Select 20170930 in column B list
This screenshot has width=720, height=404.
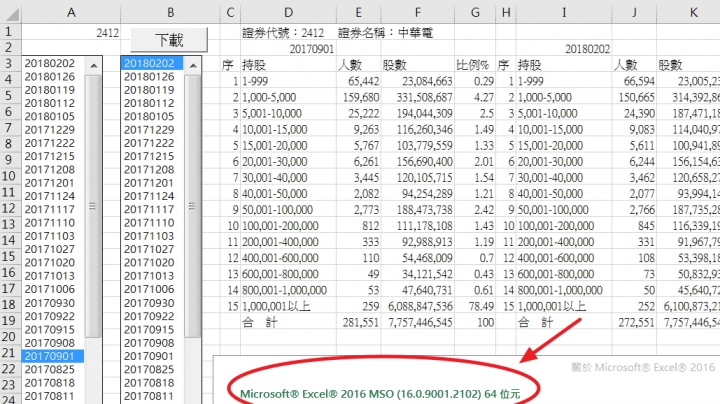coord(149,303)
